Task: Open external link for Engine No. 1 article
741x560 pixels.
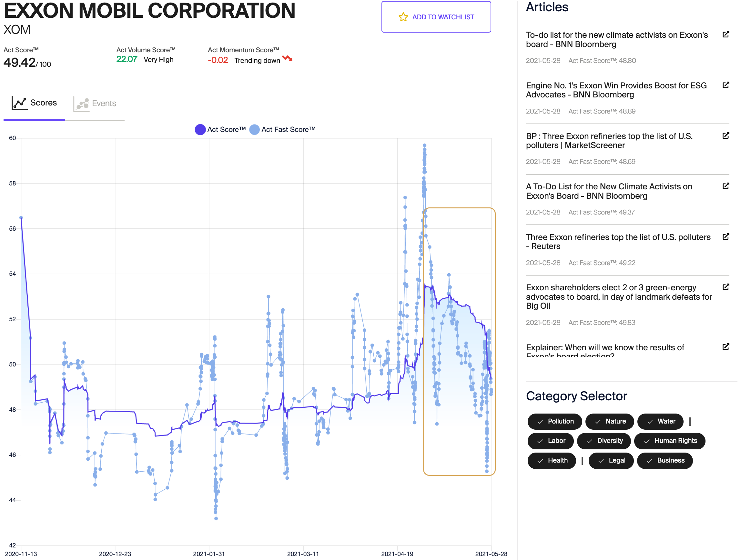Action: point(726,85)
